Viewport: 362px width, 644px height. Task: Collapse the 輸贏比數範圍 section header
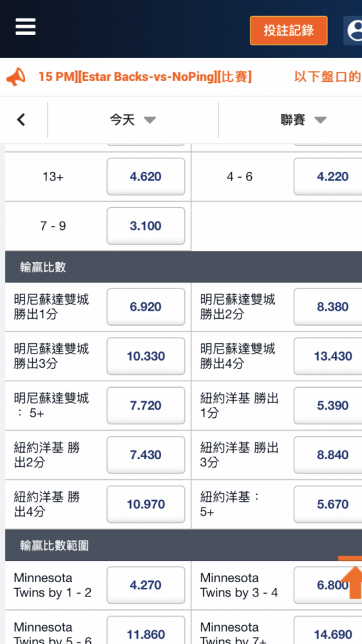click(184, 545)
